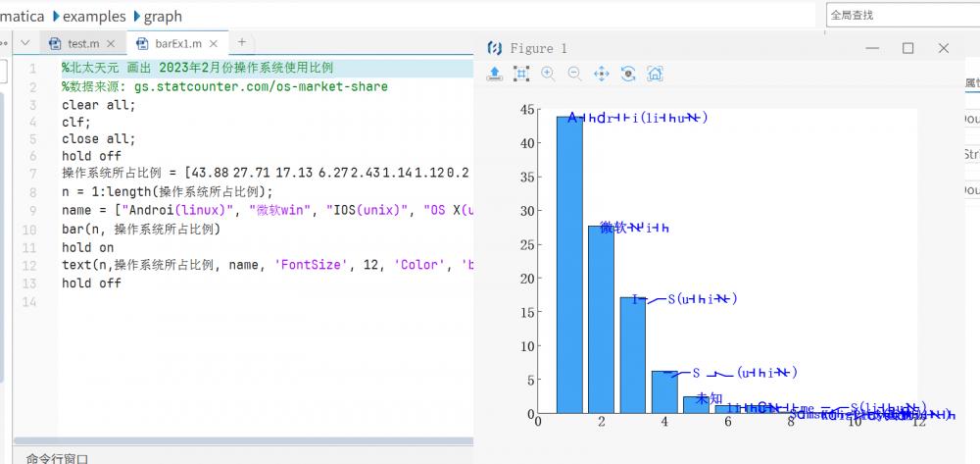
Task: Close the test.m tab
Action: (111, 43)
